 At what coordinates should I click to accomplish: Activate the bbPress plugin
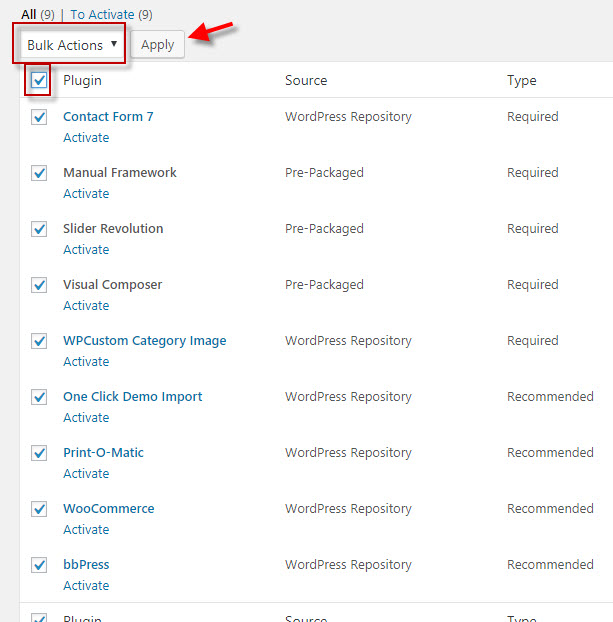(x=86, y=586)
